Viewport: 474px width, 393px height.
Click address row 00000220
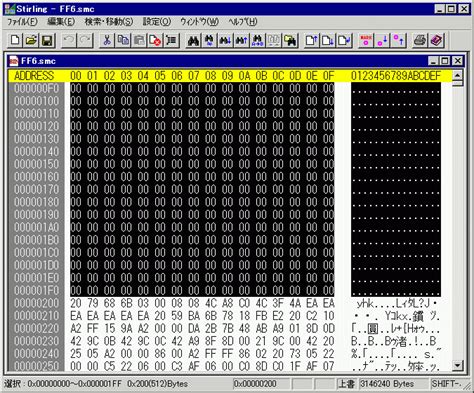click(36, 328)
